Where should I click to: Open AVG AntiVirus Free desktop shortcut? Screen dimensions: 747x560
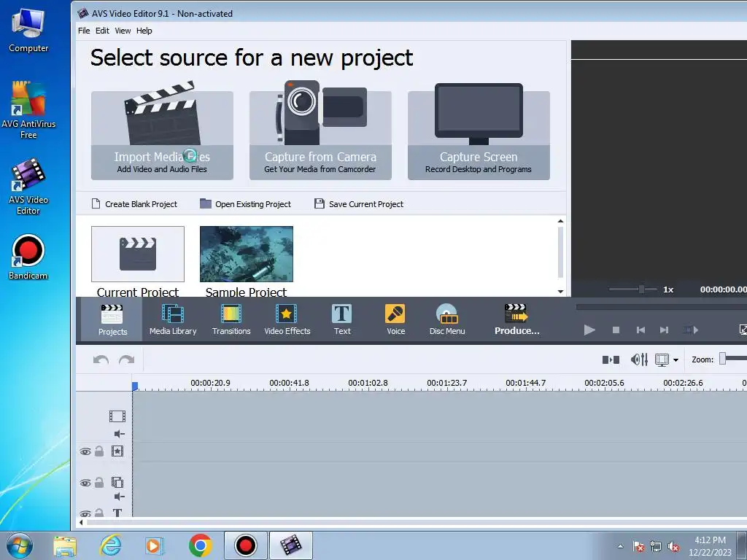click(x=28, y=109)
